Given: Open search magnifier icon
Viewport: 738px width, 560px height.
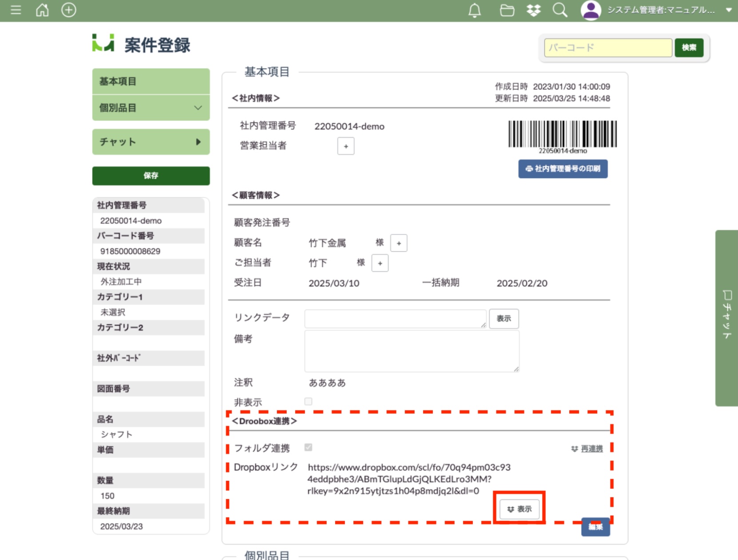Looking at the screenshot, I should coord(560,10).
